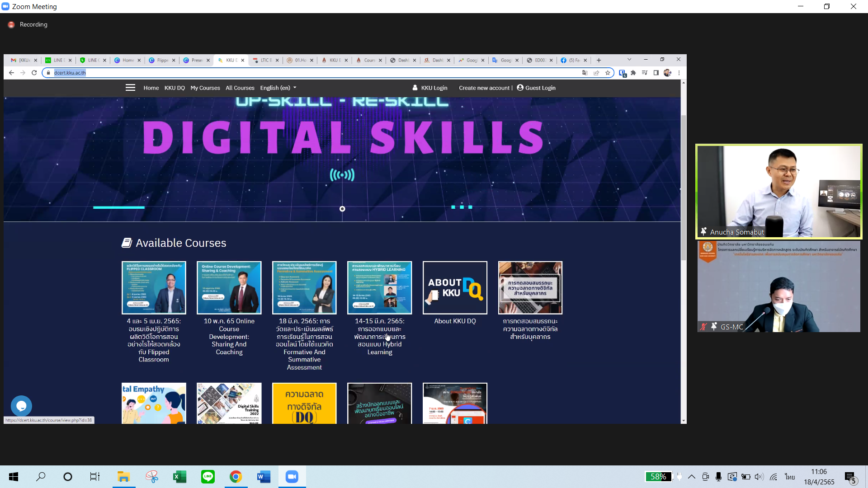Toggle the taskbar microphone tray icon
Image resolution: width=868 pixels, height=488 pixels.
tap(718, 477)
